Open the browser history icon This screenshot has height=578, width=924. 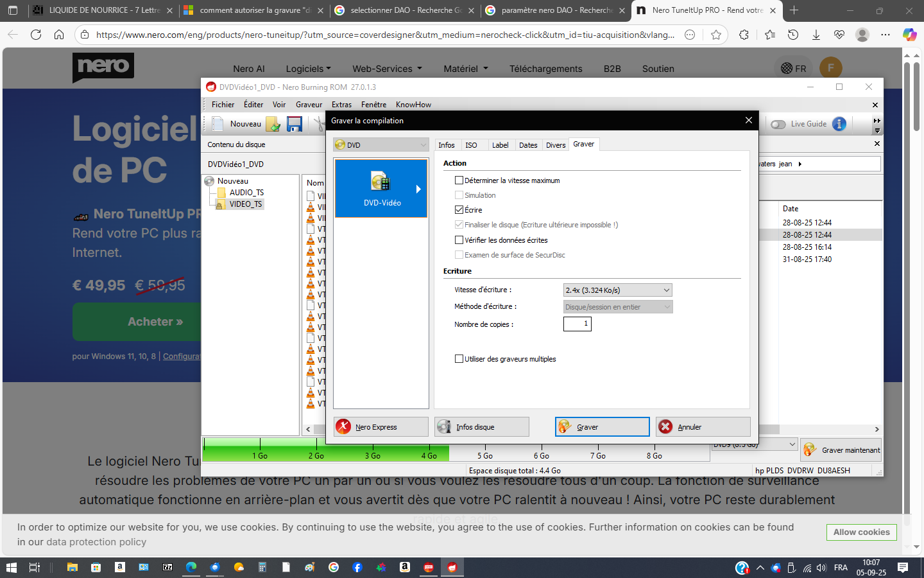(x=793, y=35)
